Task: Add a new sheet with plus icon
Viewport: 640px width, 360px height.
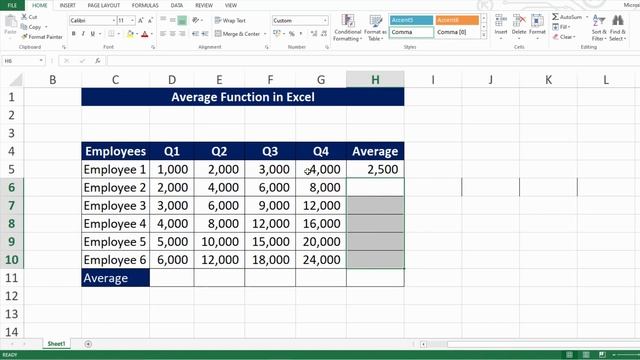Action: pyautogui.click(x=88, y=344)
